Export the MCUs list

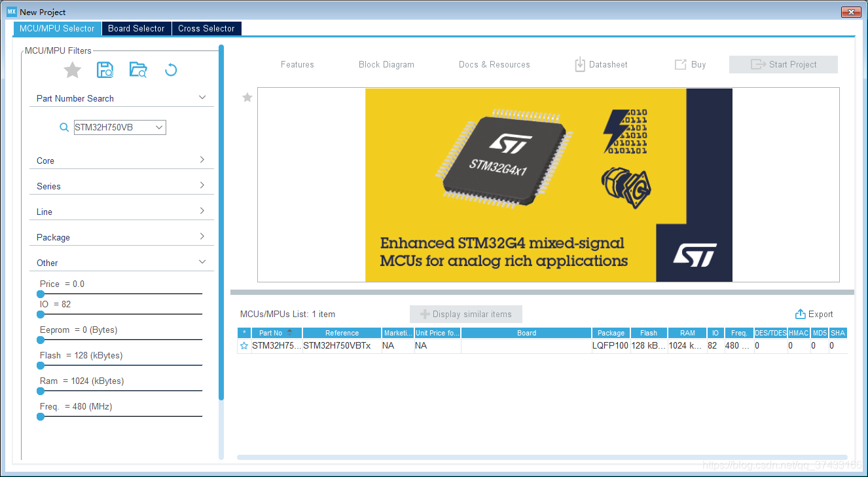[x=814, y=314]
